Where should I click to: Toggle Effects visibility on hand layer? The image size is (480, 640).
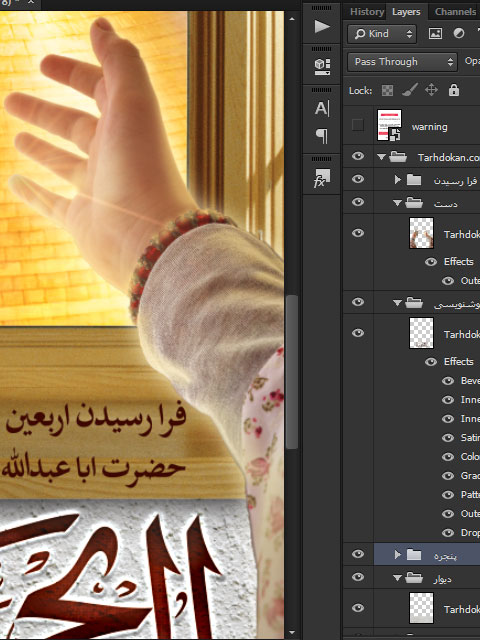[431, 262]
